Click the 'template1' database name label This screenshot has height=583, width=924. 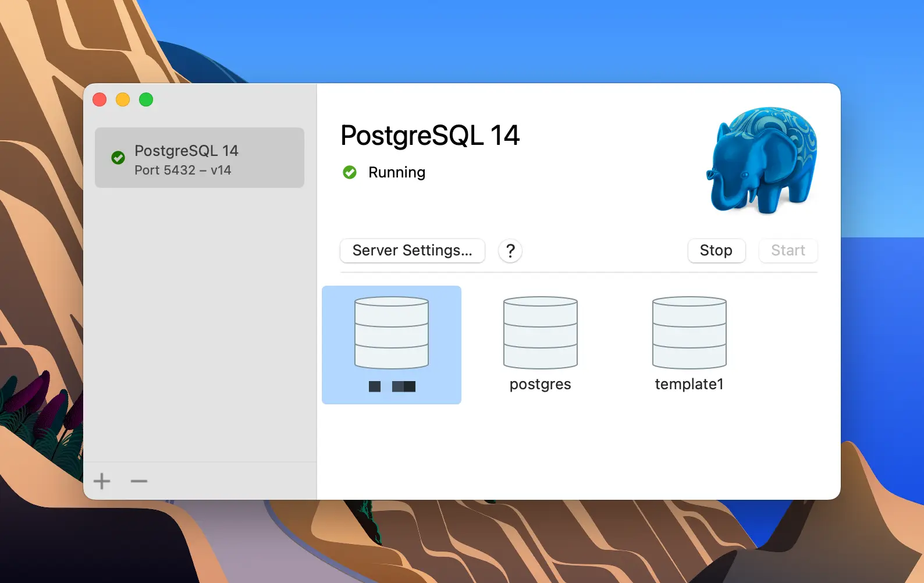click(689, 384)
